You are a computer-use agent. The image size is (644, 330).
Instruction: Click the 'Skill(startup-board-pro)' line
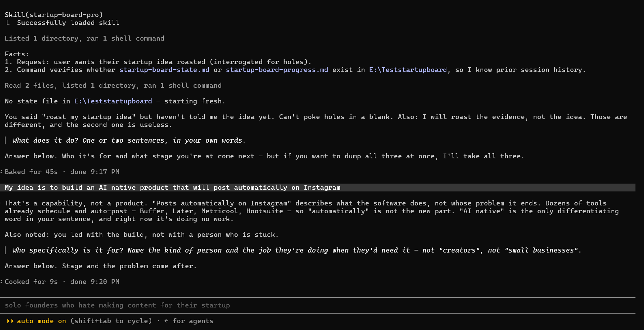tap(54, 15)
